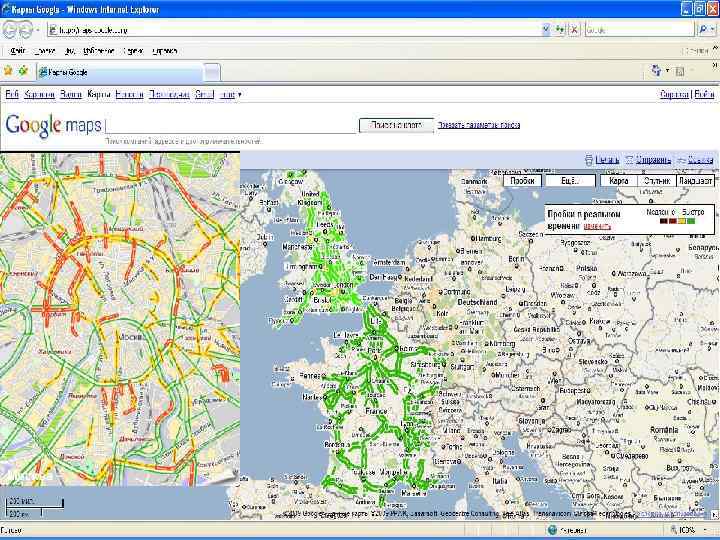Click the Отправить link

(x=654, y=160)
